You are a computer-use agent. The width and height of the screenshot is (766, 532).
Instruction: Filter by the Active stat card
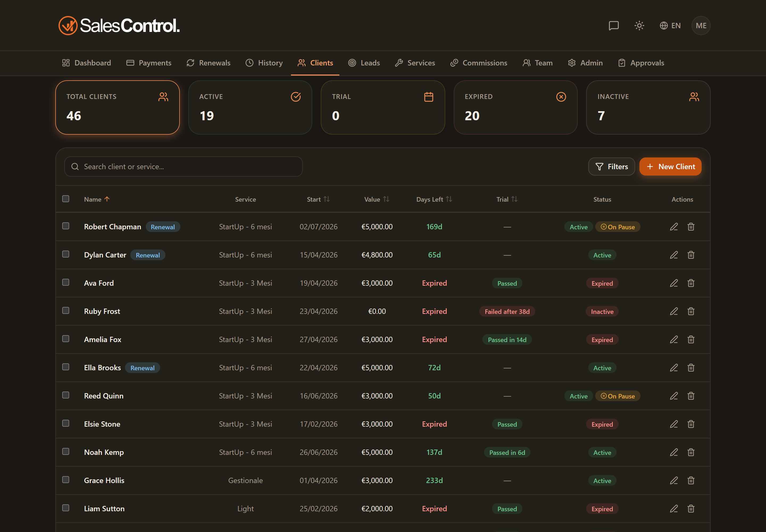[250, 107]
